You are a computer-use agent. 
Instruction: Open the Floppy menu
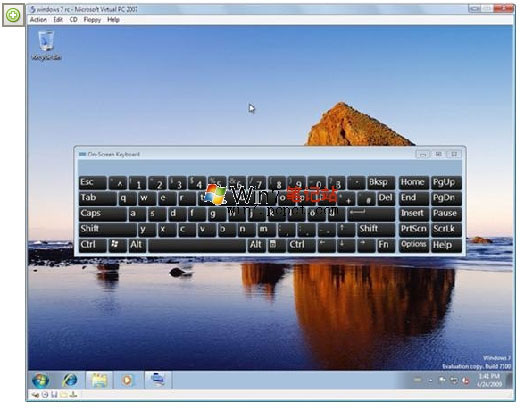pos(92,20)
